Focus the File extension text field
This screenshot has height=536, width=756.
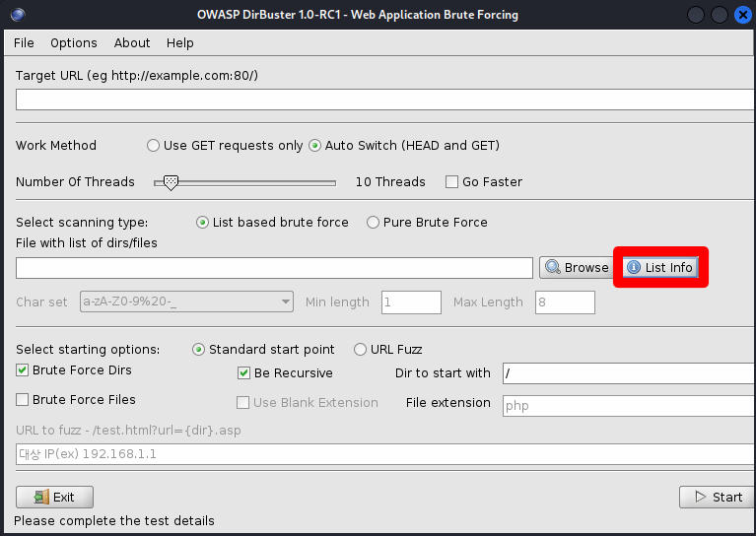pyautogui.click(x=627, y=405)
